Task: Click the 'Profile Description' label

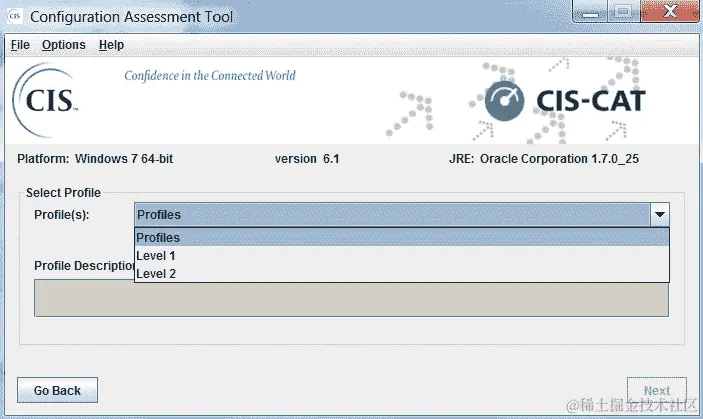Action: [x=84, y=266]
